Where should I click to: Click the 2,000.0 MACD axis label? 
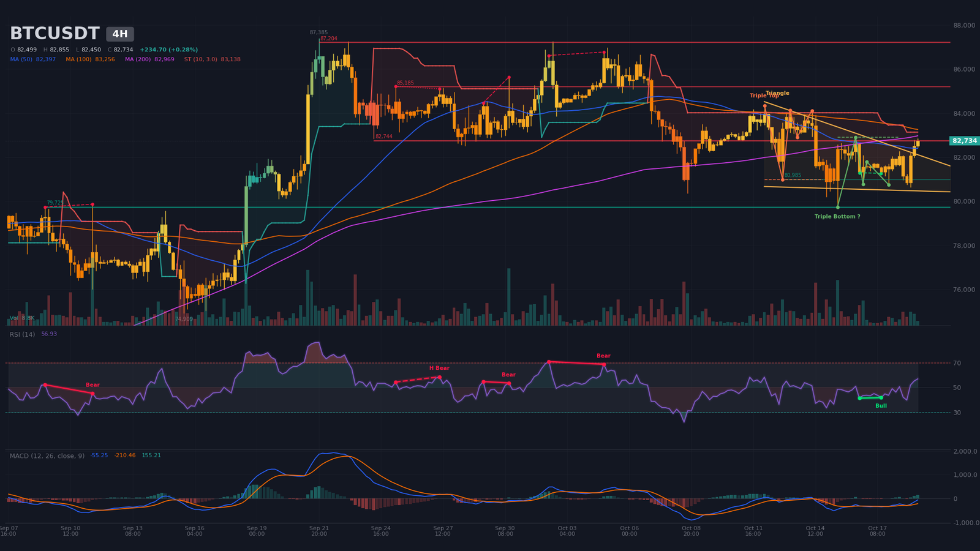tap(965, 451)
